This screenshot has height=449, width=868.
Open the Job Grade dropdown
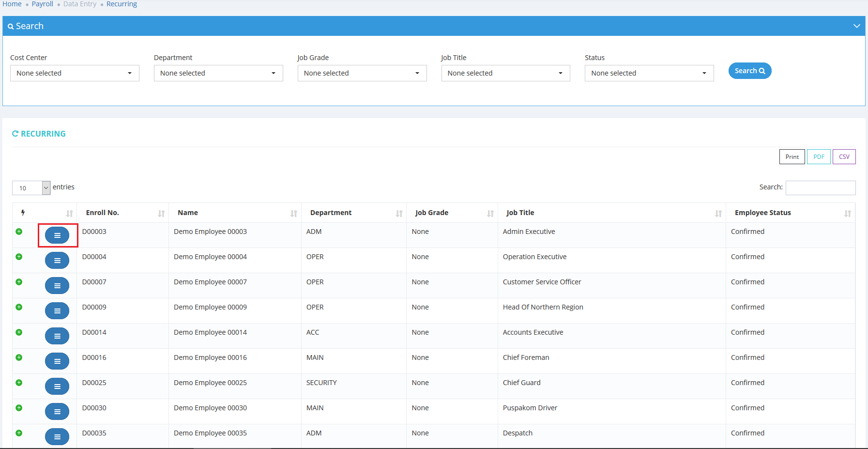pyautogui.click(x=362, y=73)
